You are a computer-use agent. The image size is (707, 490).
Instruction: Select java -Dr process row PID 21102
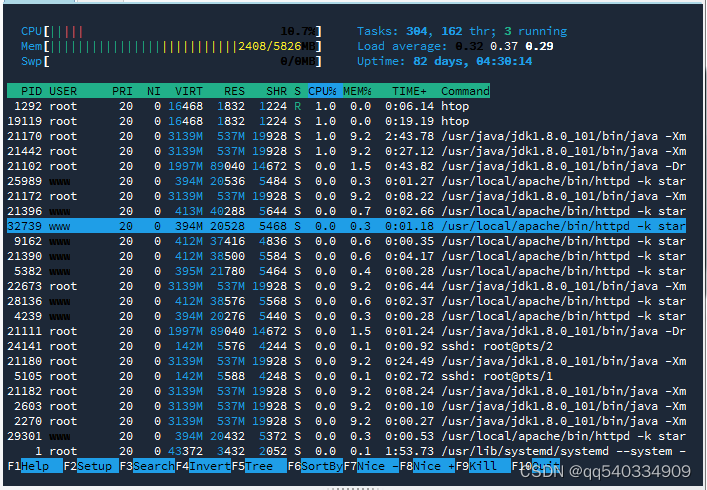(x=346, y=166)
